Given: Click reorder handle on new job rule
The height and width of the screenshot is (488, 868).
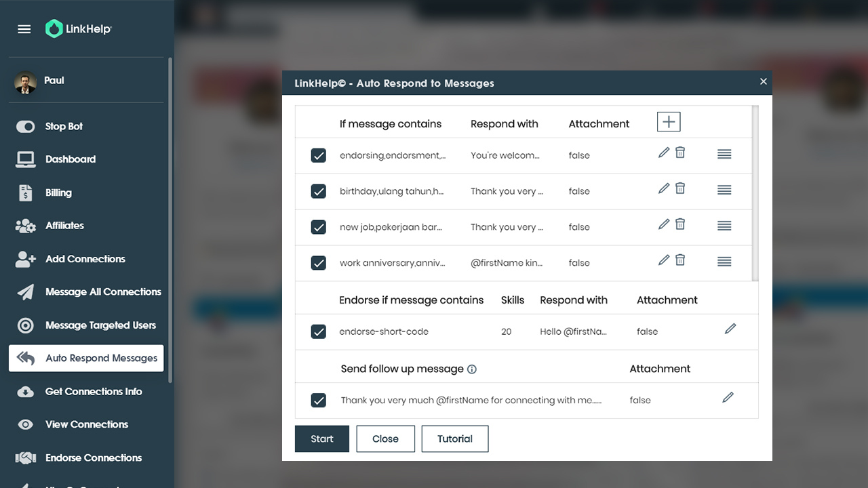Looking at the screenshot, I should tap(724, 226).
